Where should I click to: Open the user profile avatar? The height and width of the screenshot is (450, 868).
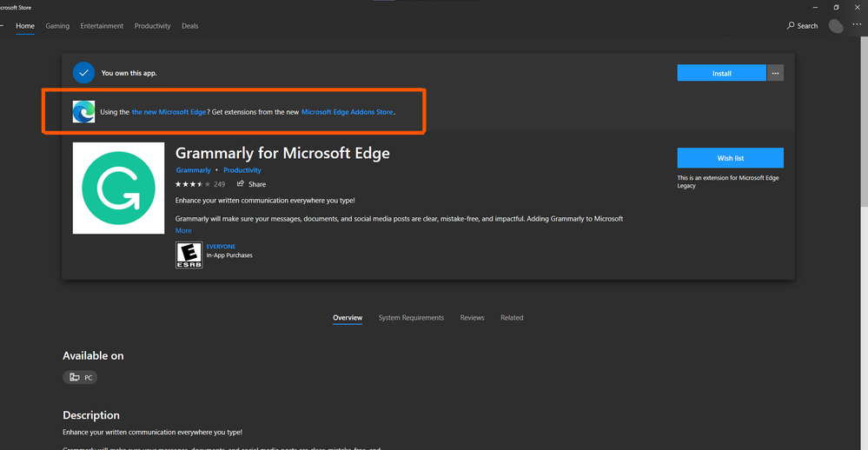(836, 26)
